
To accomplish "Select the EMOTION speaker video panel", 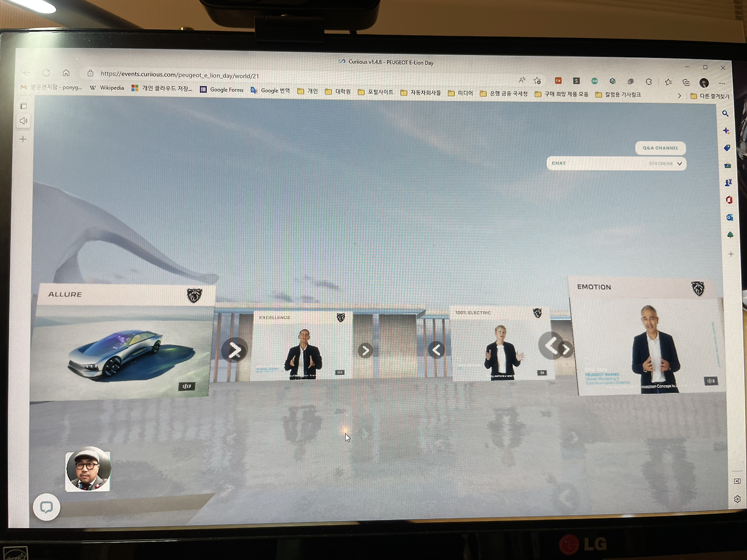I will click(647, 335).
